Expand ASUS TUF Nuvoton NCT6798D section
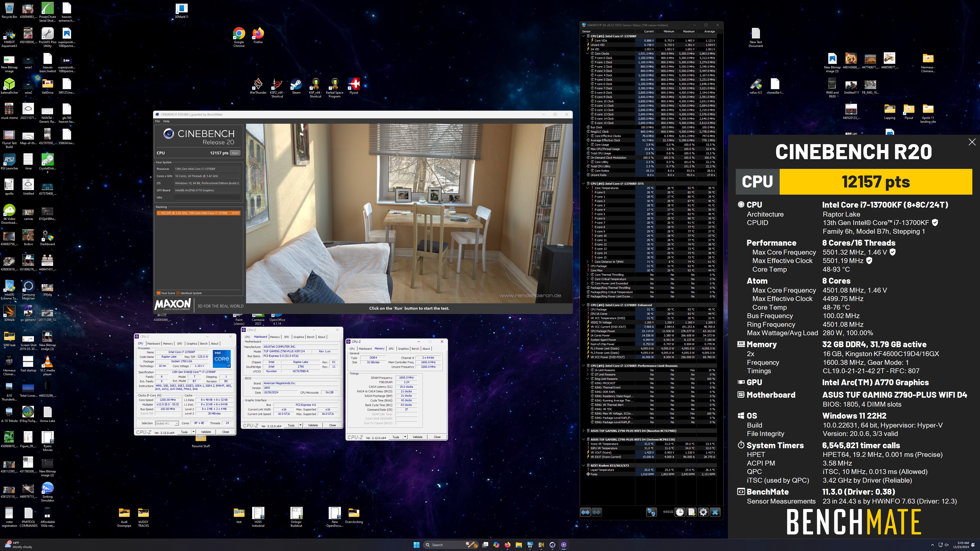 point(584,431)
